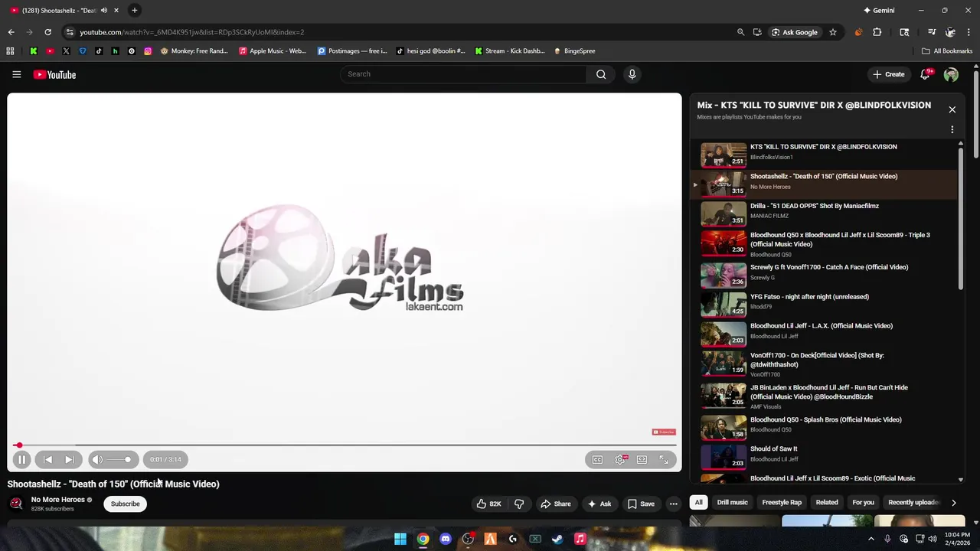Go to YouTube home via logo

tap(54, 74)
